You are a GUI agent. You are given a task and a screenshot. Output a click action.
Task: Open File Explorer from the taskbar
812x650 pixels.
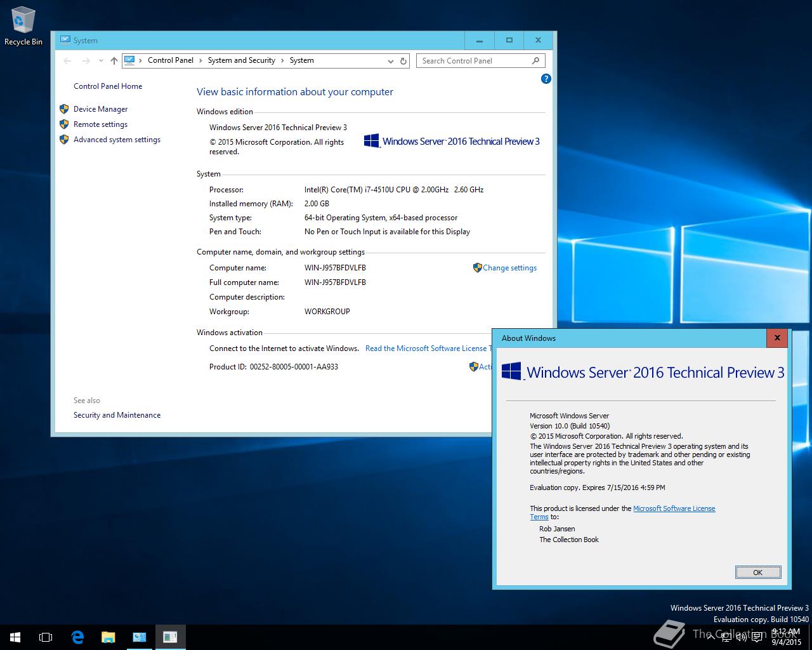pyautogui.click(x=108, y=637)
